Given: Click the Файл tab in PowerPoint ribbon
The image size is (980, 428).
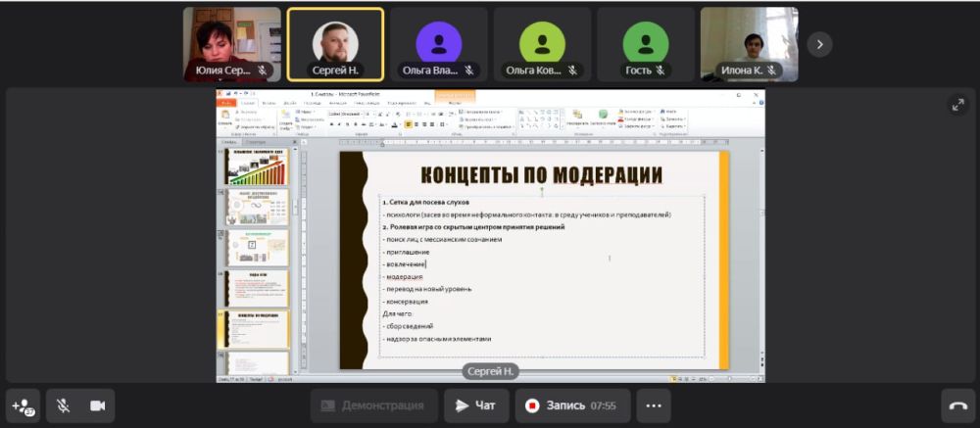Looking at the screenshot, I should [x=226, y=102].
